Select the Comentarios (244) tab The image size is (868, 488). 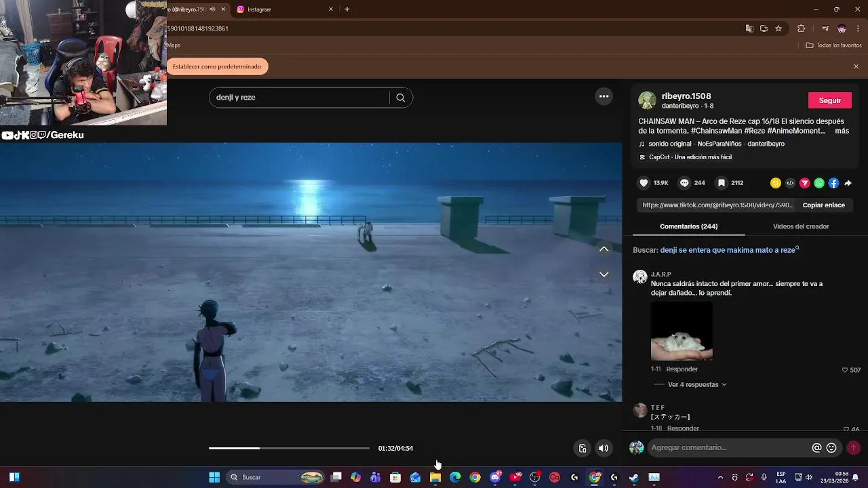tap(688, 226)
